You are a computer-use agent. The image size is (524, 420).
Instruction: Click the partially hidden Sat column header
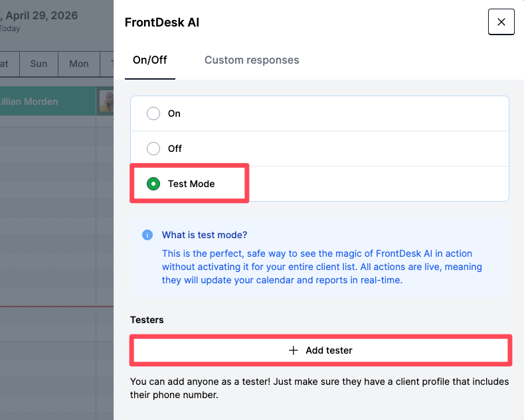5,64
